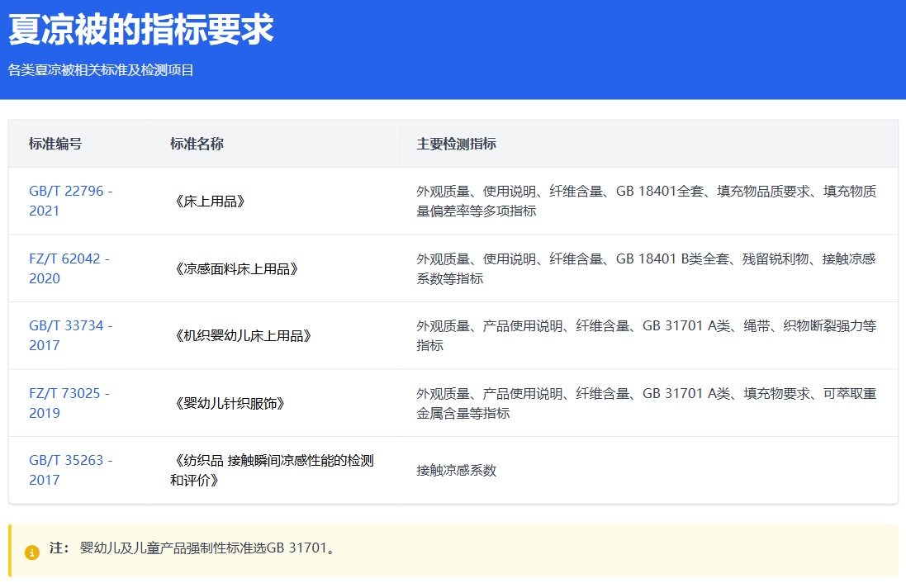Click the info icon beside the note
This screenshot has width=906, height=588.
point(32,552)
